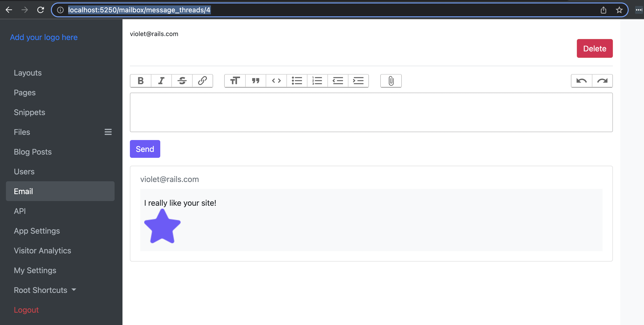Toggle italic formatting
This screenshot has width=644, height=325.
click(161, 81)
